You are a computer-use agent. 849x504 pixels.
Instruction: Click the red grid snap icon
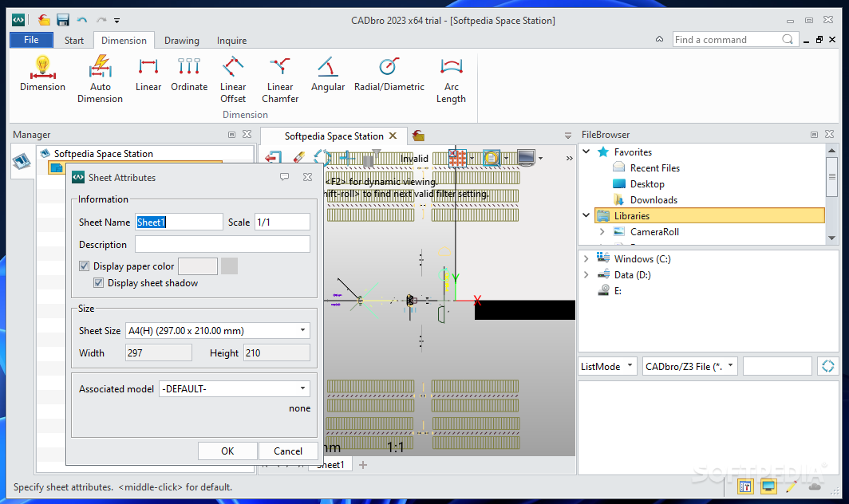[457, 158]
